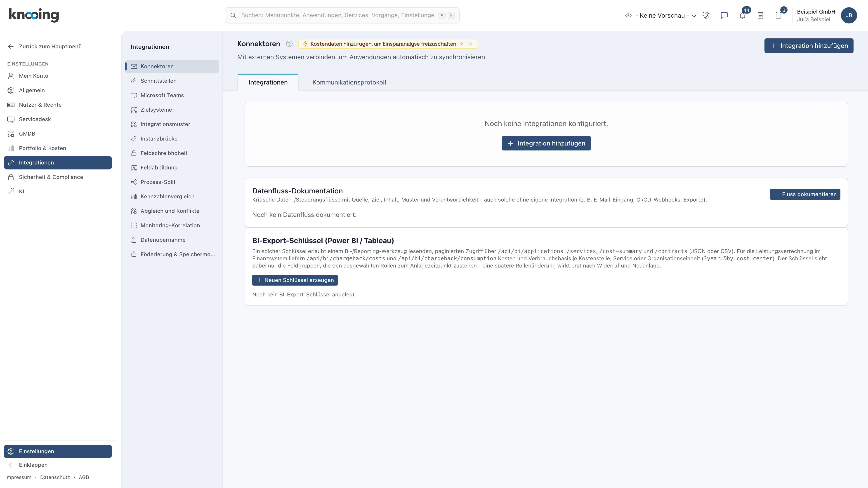
Task: Click Integration hinzufügen in empty state card
Action: (546, 143)
